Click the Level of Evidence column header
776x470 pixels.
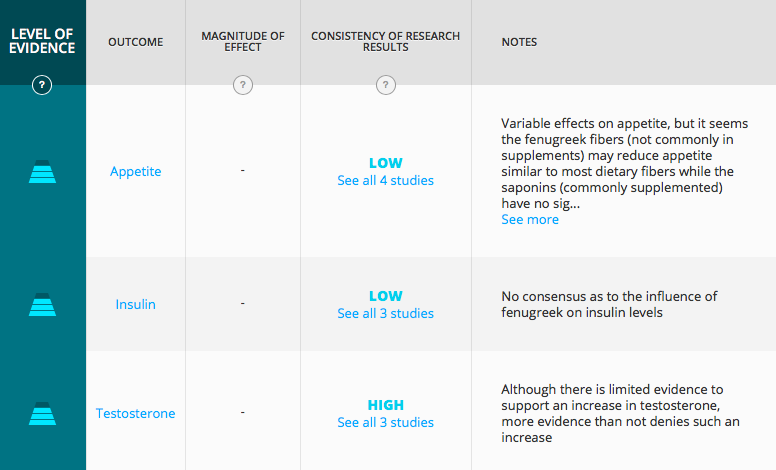pos(42,41)
